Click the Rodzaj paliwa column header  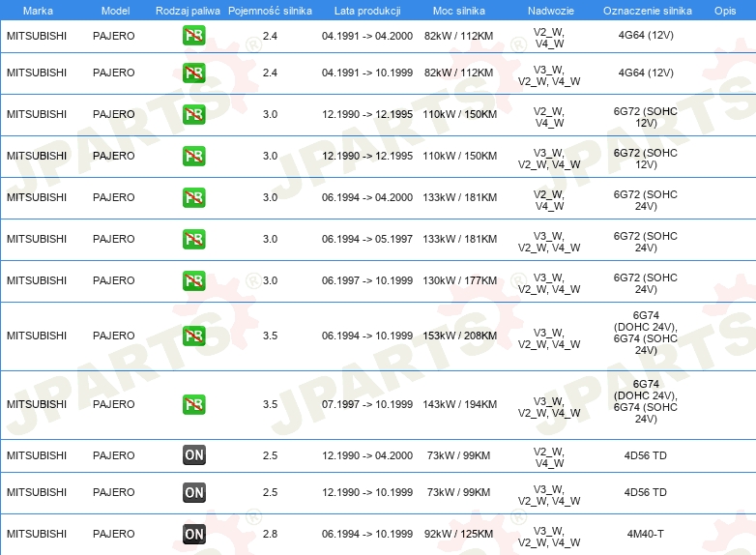(x=188, y=11)
